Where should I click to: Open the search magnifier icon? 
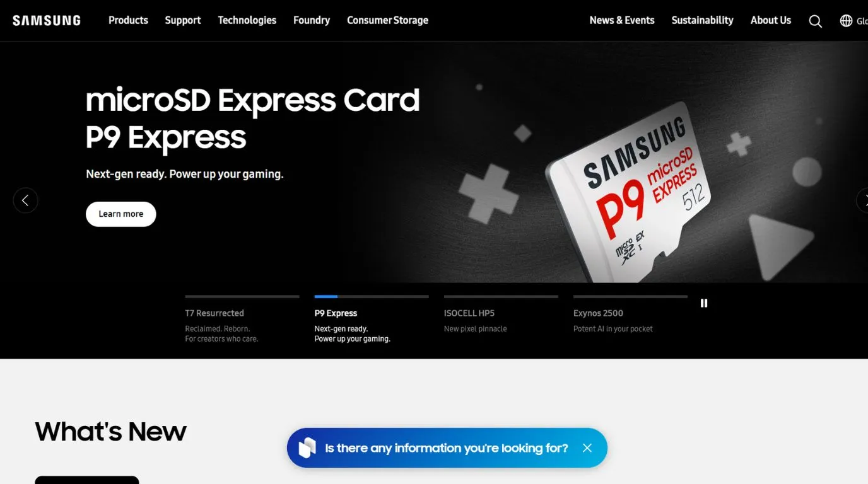pyautogui.click(x=815, y=21)
